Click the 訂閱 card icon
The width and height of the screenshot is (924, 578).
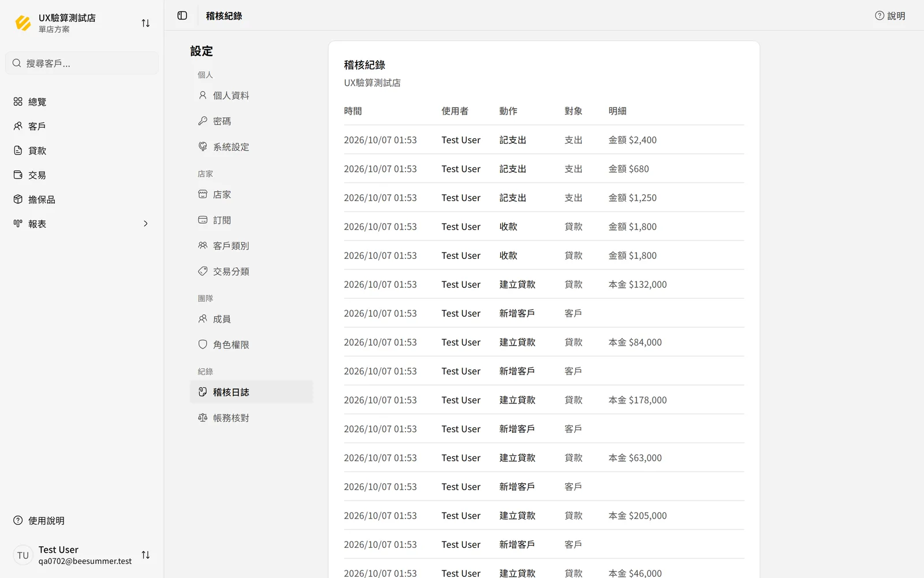[203, 220]
